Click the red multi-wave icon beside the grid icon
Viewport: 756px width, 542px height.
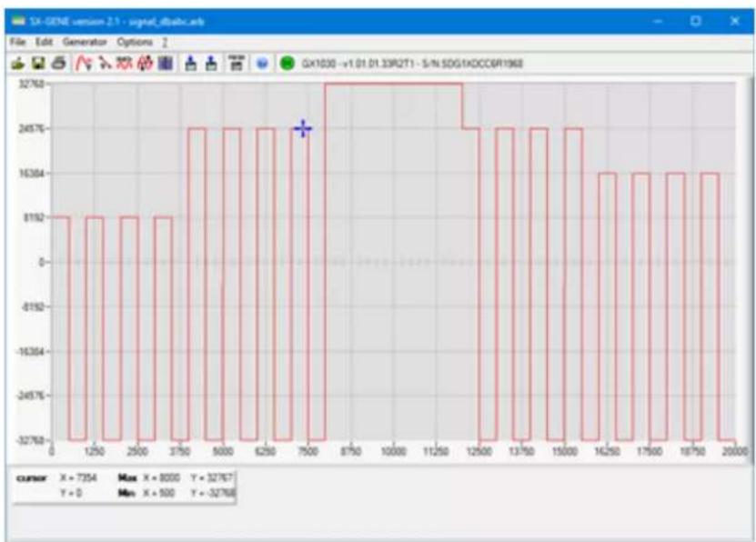click(146, 63)
